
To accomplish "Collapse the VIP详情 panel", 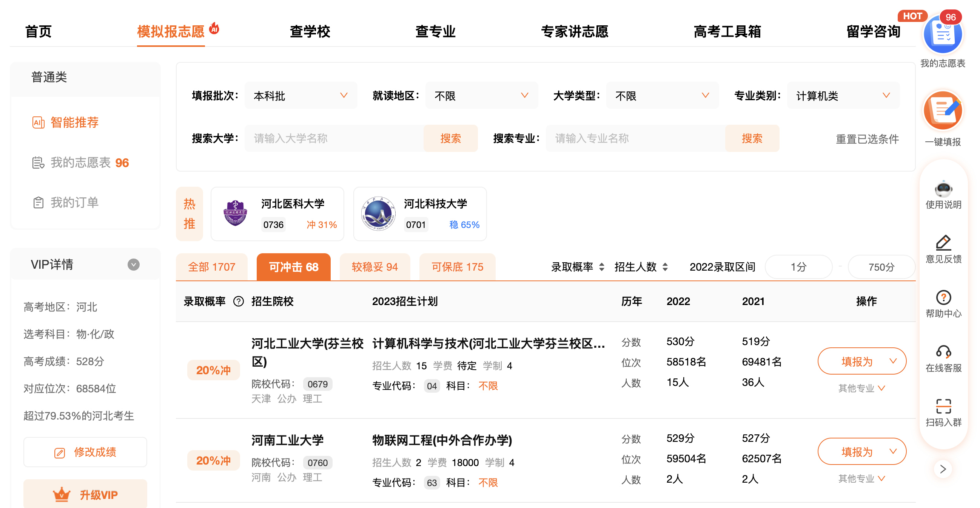I will (x=133, y=265).
